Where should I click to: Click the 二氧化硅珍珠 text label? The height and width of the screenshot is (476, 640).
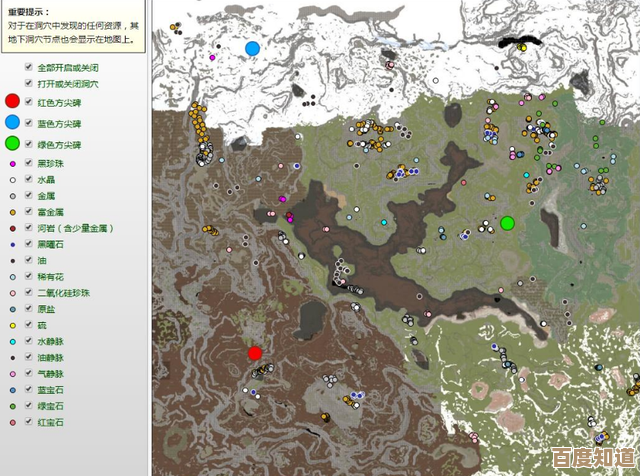[x=63, y=293]
